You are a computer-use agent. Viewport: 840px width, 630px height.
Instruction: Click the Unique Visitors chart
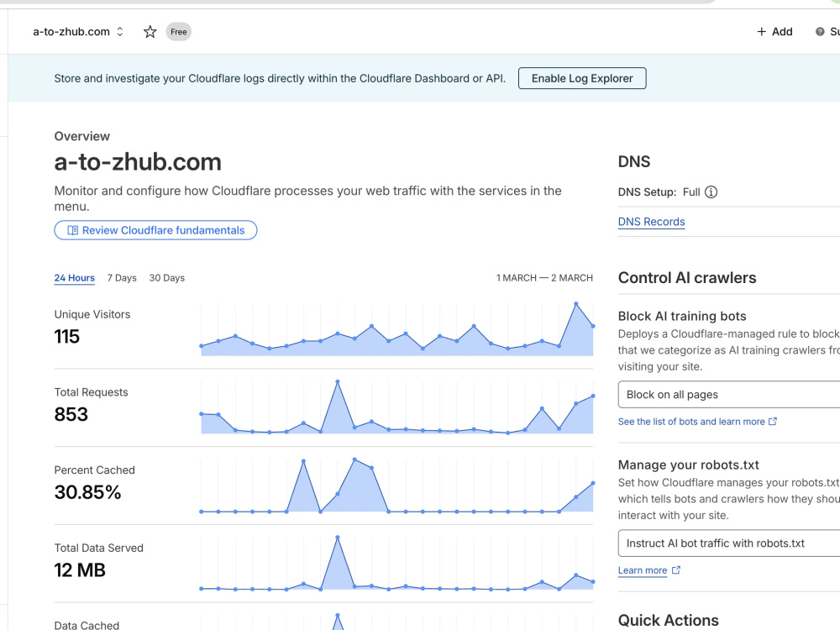tap(397, 329)
